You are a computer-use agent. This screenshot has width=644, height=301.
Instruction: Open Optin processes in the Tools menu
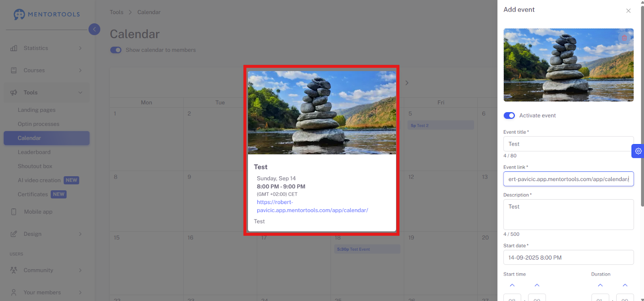tap(39, 124)
